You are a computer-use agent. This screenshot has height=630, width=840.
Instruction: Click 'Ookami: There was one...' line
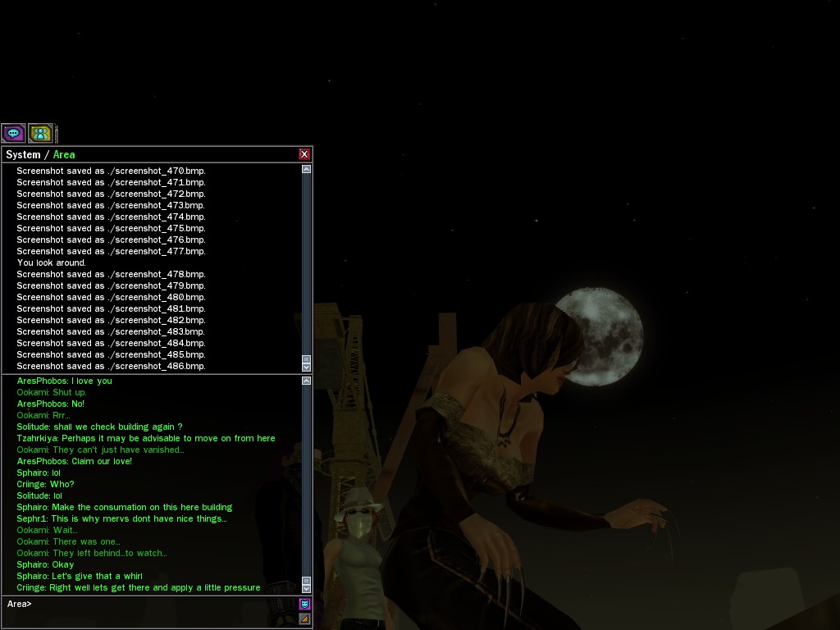pos(69,541)
